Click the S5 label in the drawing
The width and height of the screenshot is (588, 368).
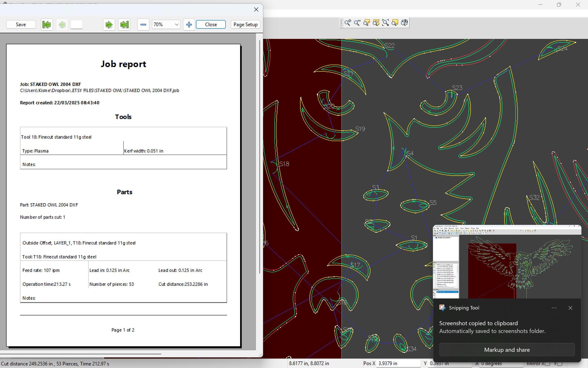pos(433,202)
